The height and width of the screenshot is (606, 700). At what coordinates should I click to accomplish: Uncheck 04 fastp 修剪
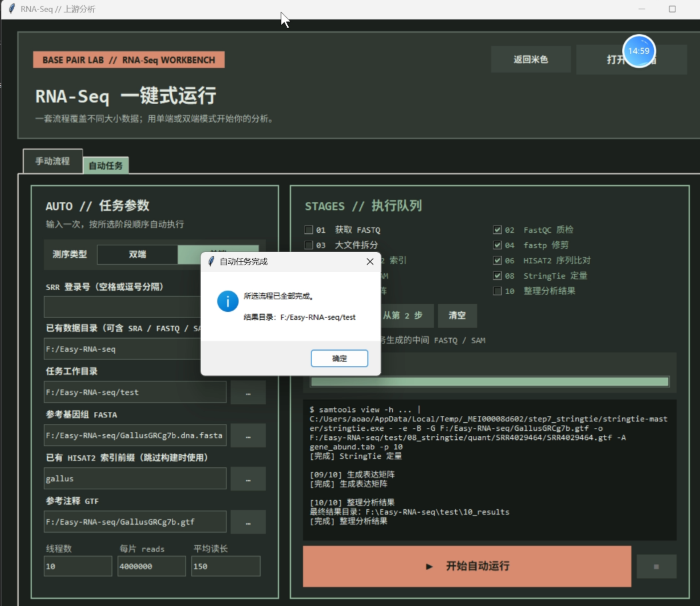(x=497, y=245)
